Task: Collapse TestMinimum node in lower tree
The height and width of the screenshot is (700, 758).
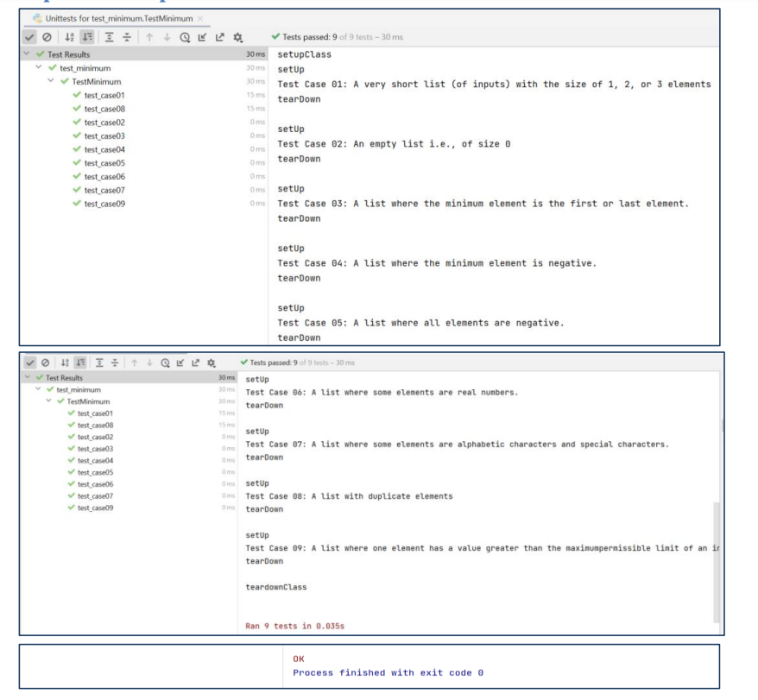Action: tap(49, 400)
